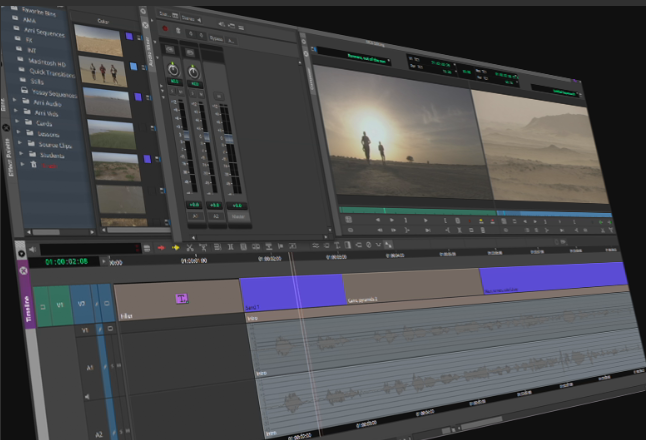
Task: Expand the Arri Vids folder
Action: click(x=16, y=110)
